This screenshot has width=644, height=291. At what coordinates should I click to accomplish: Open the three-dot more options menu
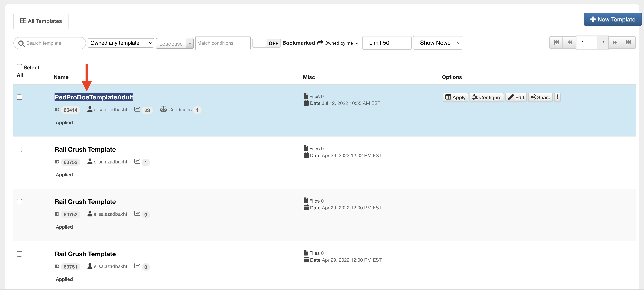pos(557,97)
